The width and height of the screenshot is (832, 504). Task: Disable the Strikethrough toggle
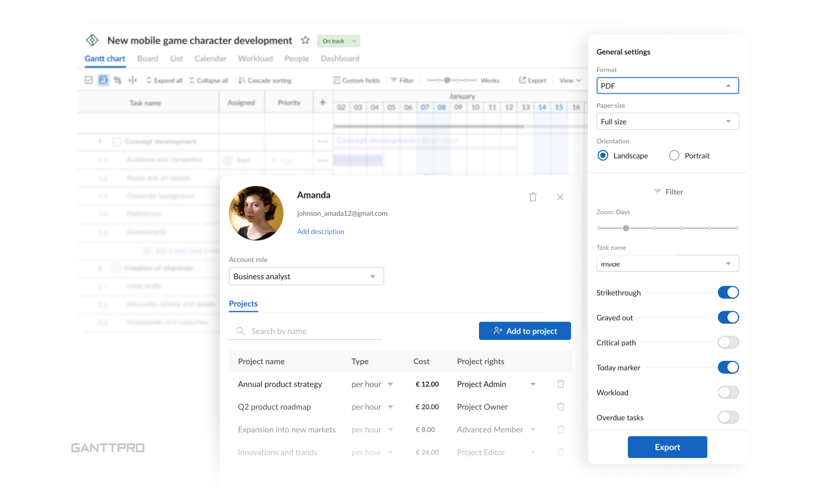728,292
